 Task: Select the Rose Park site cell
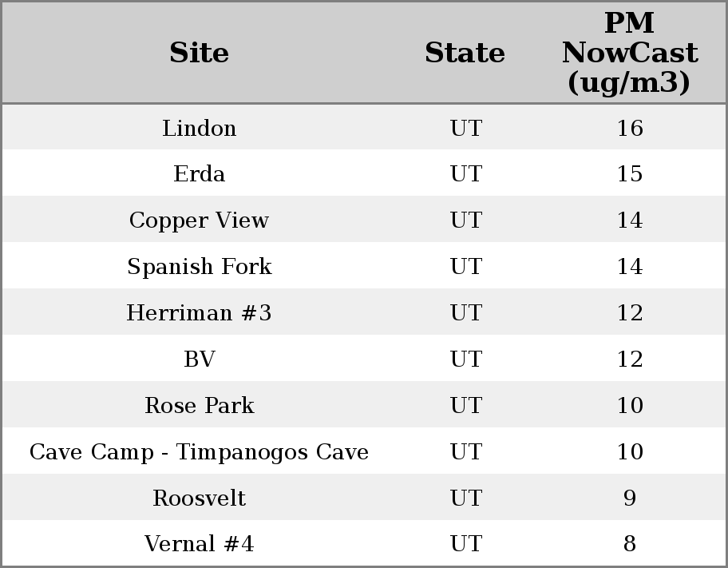tap(200, 406)
